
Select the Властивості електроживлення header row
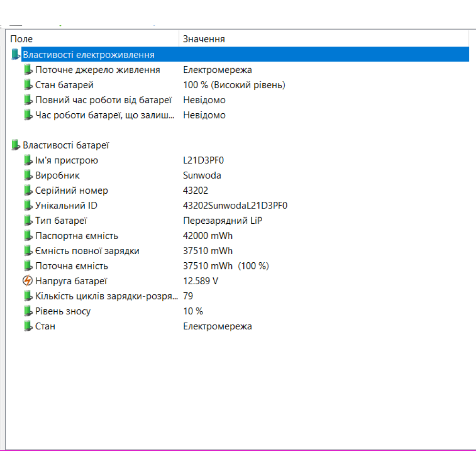tap(89, 55)
